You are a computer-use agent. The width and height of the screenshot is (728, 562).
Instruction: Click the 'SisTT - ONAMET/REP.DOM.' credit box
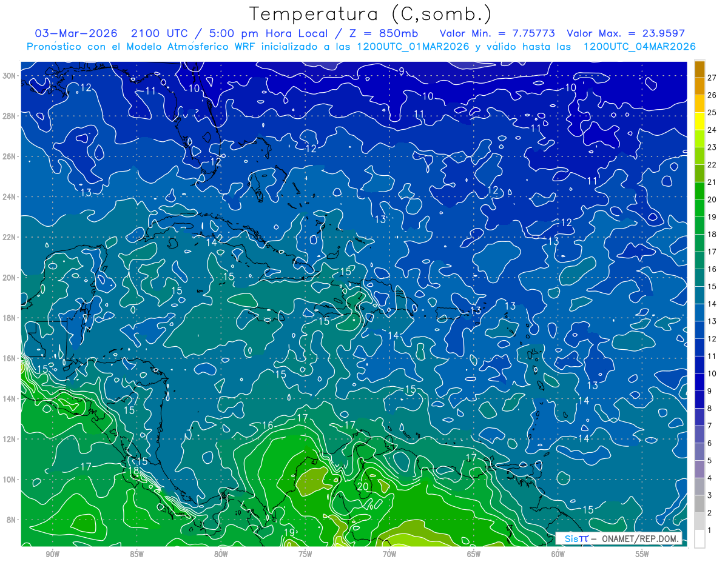tap(619, 538)
